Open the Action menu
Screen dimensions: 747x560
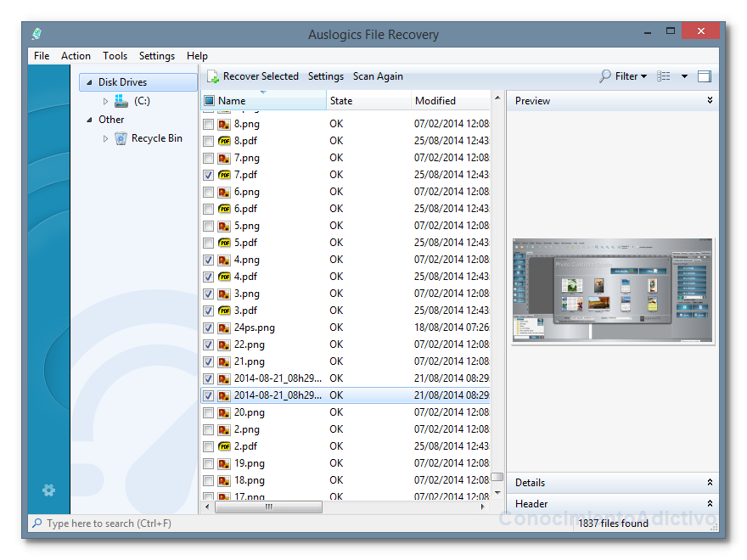[x=76, y=56]
